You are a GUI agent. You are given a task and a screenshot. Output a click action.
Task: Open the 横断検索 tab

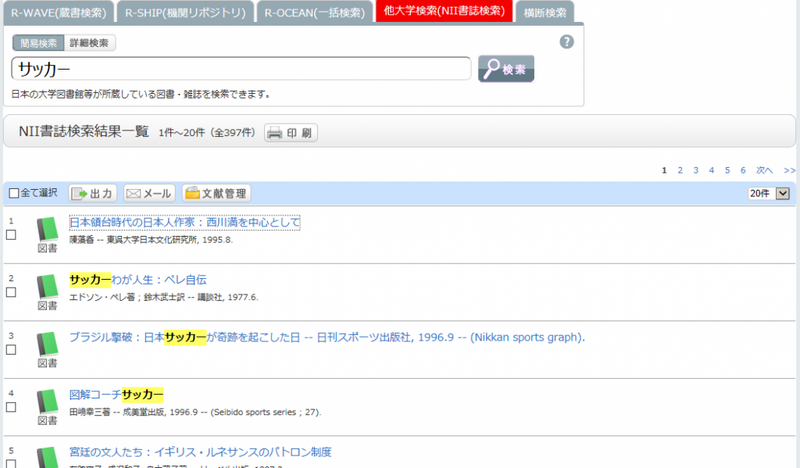545,13
